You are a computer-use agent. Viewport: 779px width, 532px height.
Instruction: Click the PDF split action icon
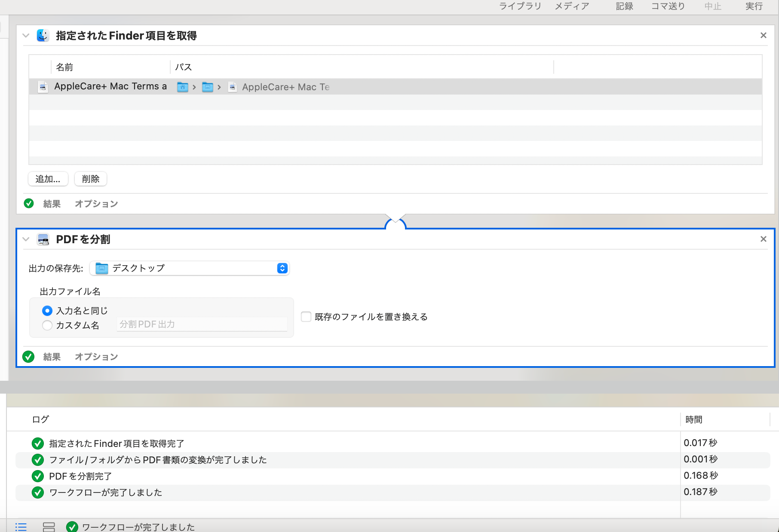(43, 239)
